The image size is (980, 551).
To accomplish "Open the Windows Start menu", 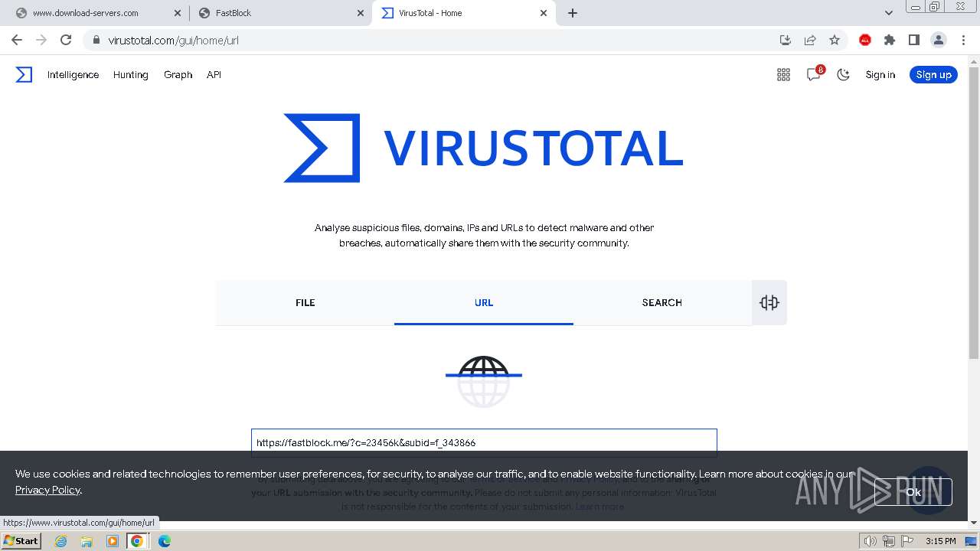I will [21, 540].
